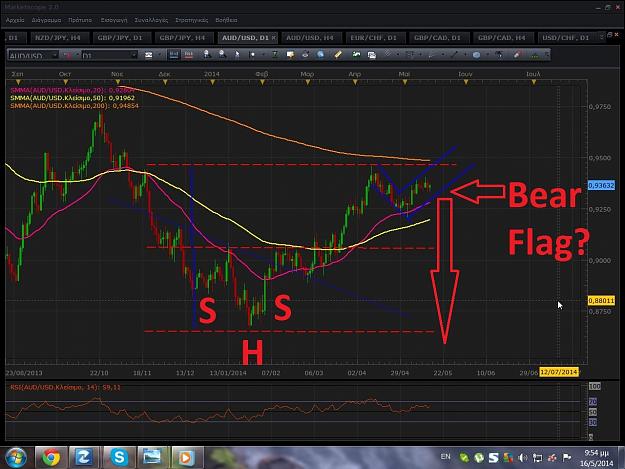Click the crosshair marker tool icon
This screenshot has width=625, height=469.
[252, 55]
